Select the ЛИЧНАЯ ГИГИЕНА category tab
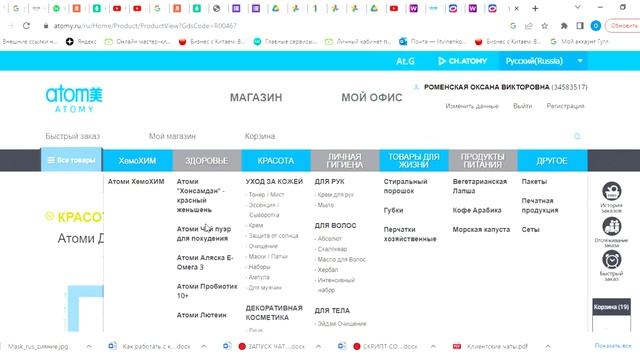Screen dimensions: 640x360 pos(345,160)
